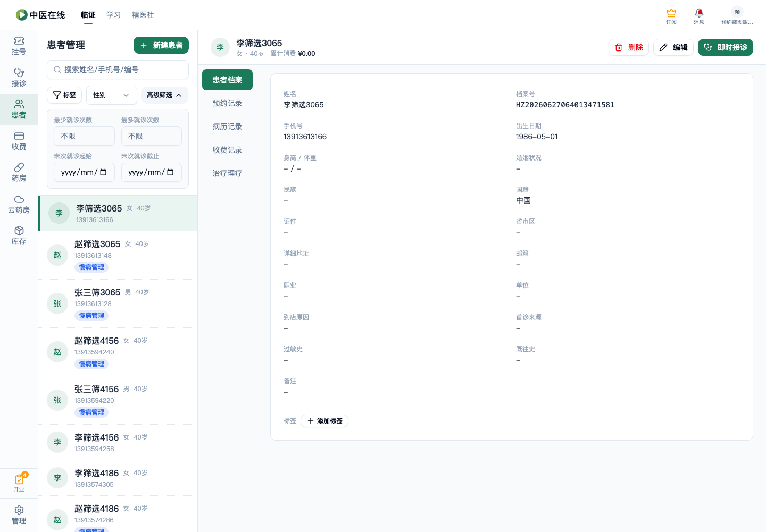Select patient 赵筛选3065 in list
766x532 pixels.
coord(118,255)
